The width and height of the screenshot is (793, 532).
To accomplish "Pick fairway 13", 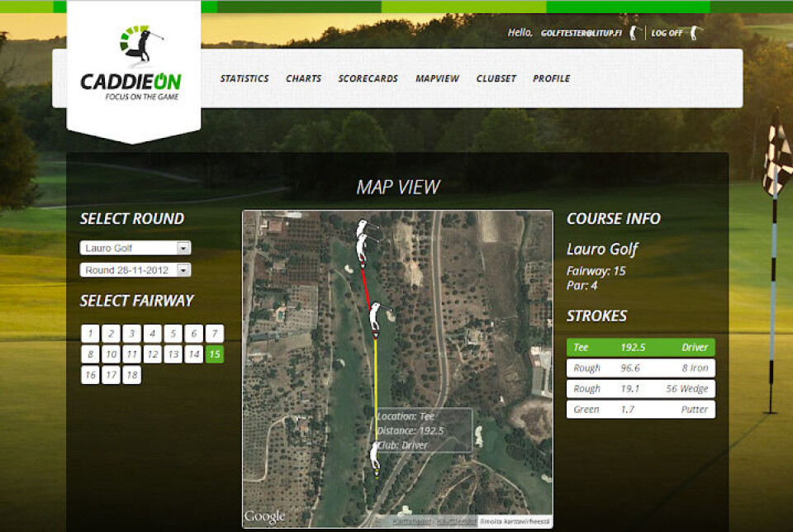I will coord(173,354).
